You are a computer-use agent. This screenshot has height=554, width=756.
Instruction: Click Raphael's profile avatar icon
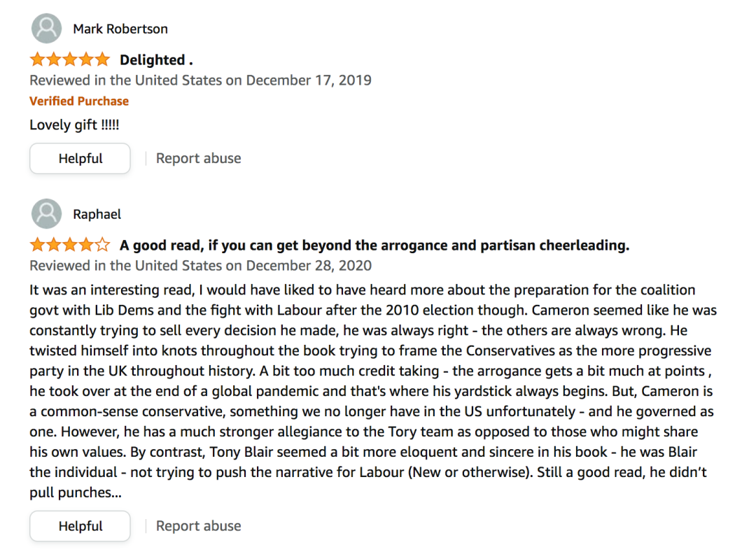pyautogui.click(x=46, y=213)
